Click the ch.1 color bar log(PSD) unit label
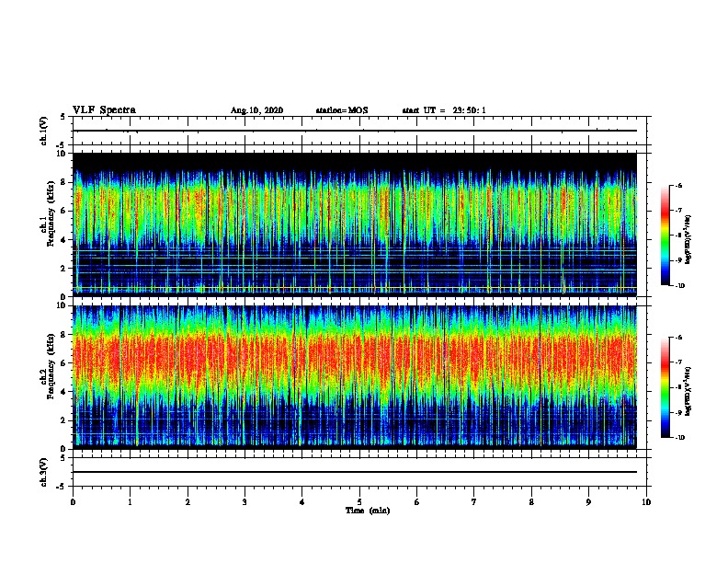The image size is (728, 563). coord(688,240)
